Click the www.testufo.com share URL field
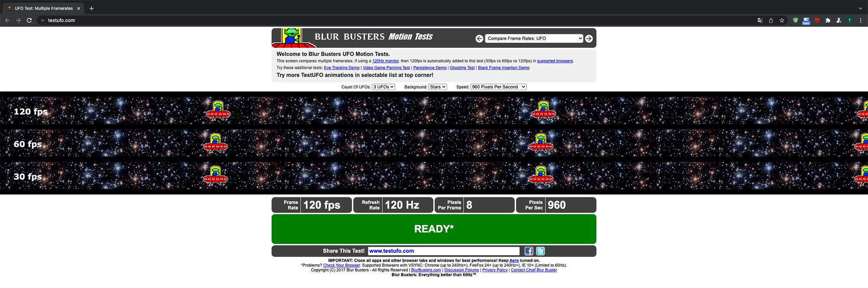868x288 pixels. 444,251
